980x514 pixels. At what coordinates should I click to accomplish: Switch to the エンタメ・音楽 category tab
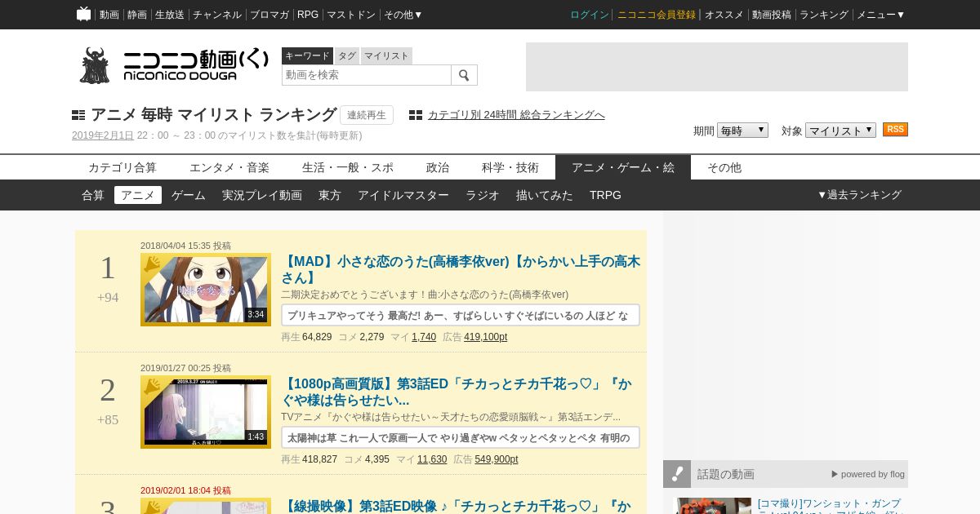(229, 167)
